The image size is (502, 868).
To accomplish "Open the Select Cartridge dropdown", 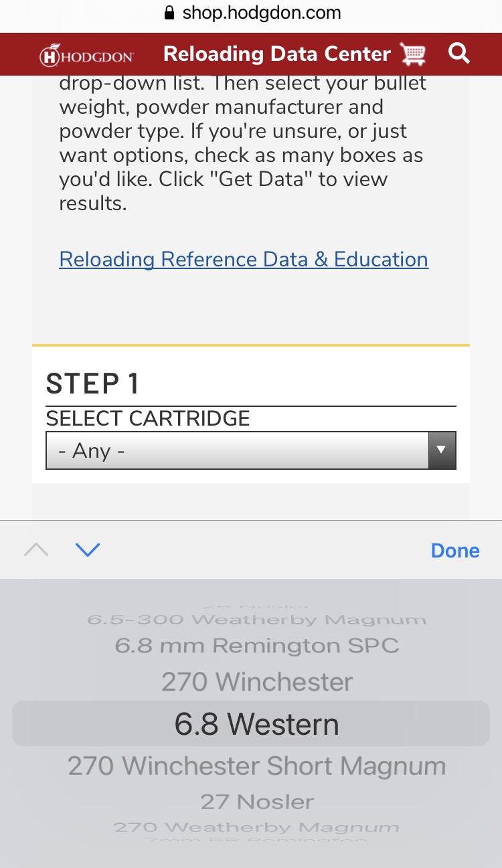I will pyautogui.click(x=251, y=450).
